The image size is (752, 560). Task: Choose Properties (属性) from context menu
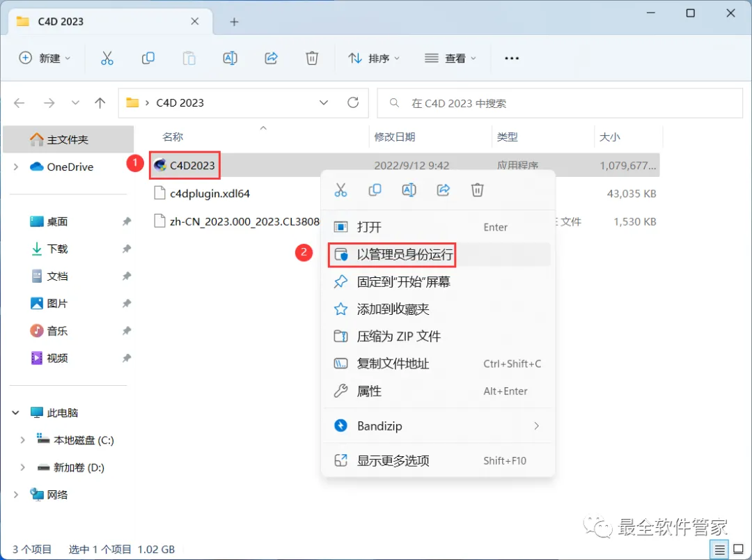[438, 391]
